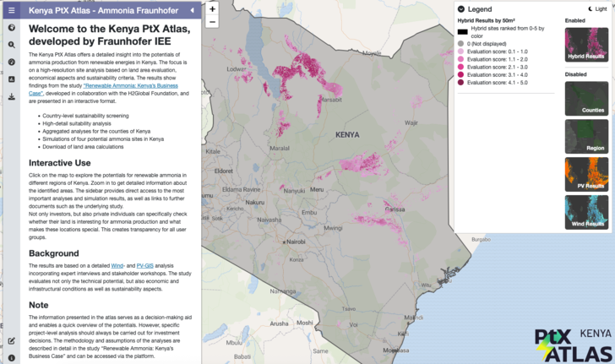The height and width of the screenshot is (364, 615).
Task: Zoom in on the map
Action: coord(212,8)
